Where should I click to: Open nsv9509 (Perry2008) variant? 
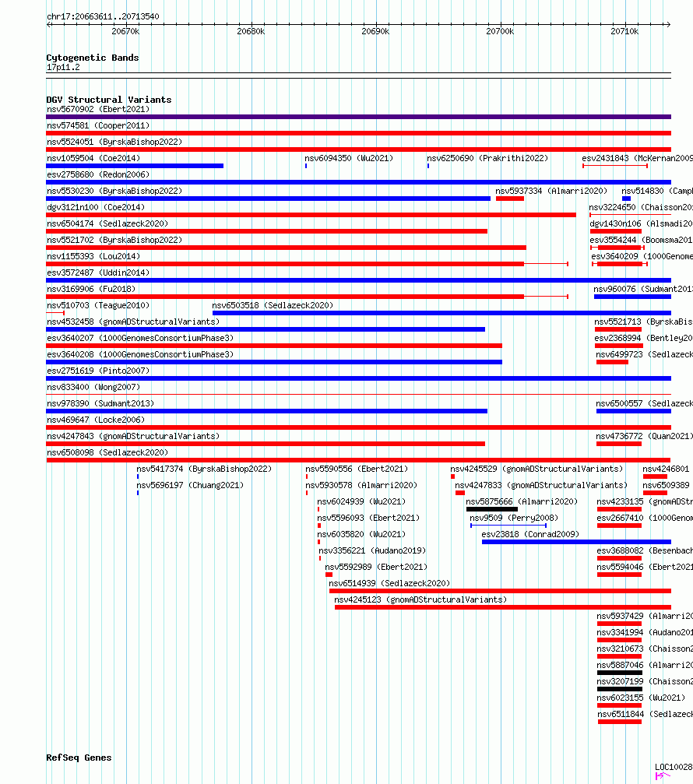514,518
